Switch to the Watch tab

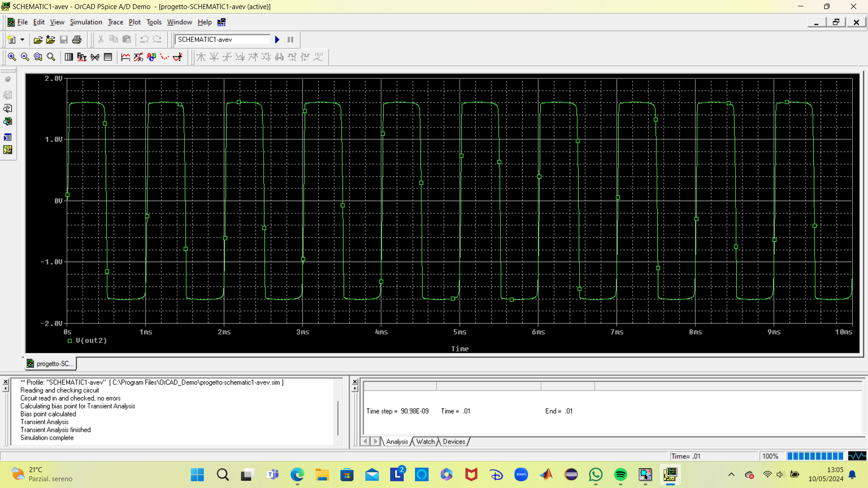coord(425,441)
